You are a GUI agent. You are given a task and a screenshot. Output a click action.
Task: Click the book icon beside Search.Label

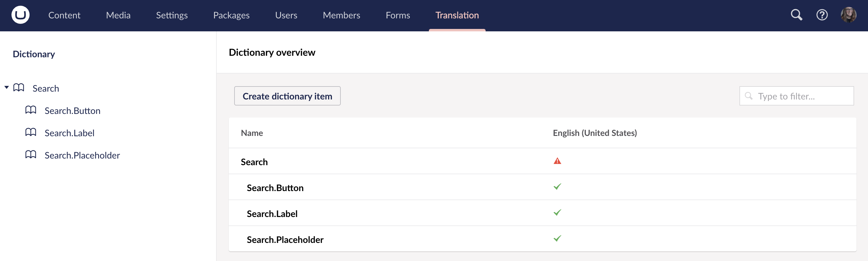[31, 133]
